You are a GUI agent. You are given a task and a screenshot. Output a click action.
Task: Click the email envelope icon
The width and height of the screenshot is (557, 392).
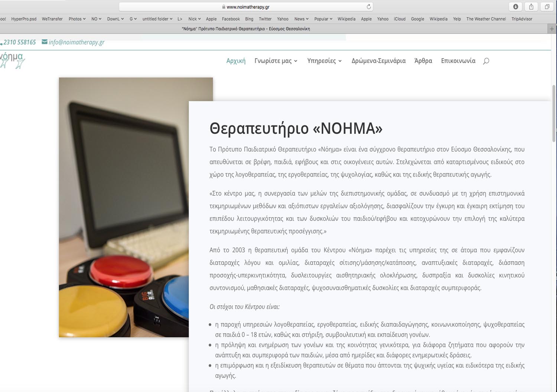pyautogui.click(x=45, y=42)
